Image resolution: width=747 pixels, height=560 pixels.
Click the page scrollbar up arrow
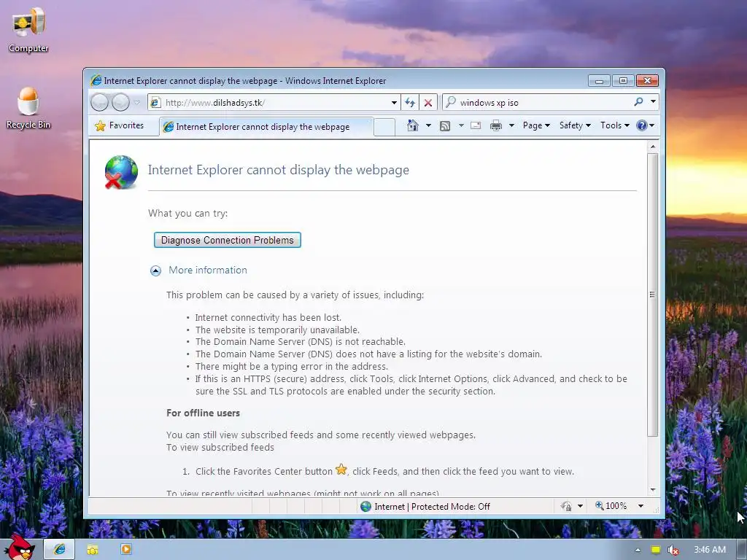tap(653, 147)
